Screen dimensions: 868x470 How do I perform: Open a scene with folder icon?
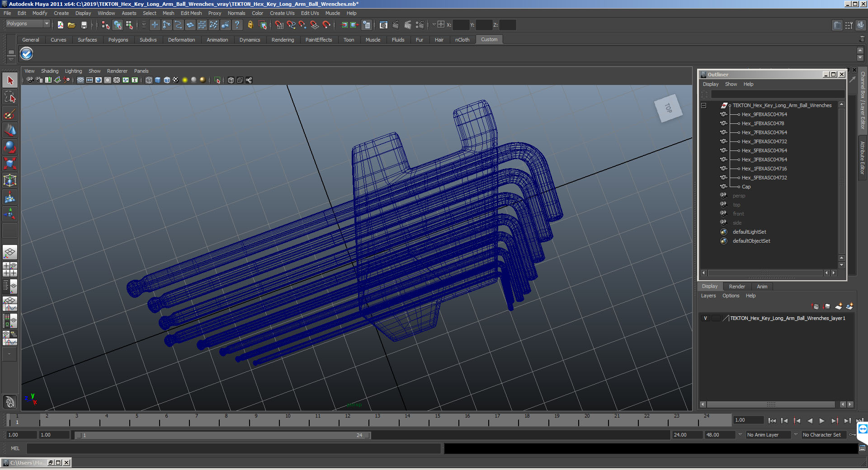(71, 25)
